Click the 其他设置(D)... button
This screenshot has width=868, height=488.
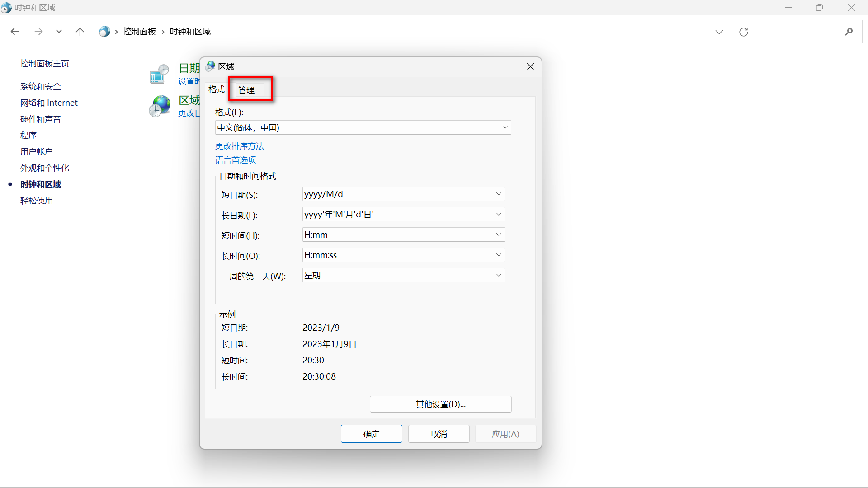pyautogui.click(x=440, y=404)
